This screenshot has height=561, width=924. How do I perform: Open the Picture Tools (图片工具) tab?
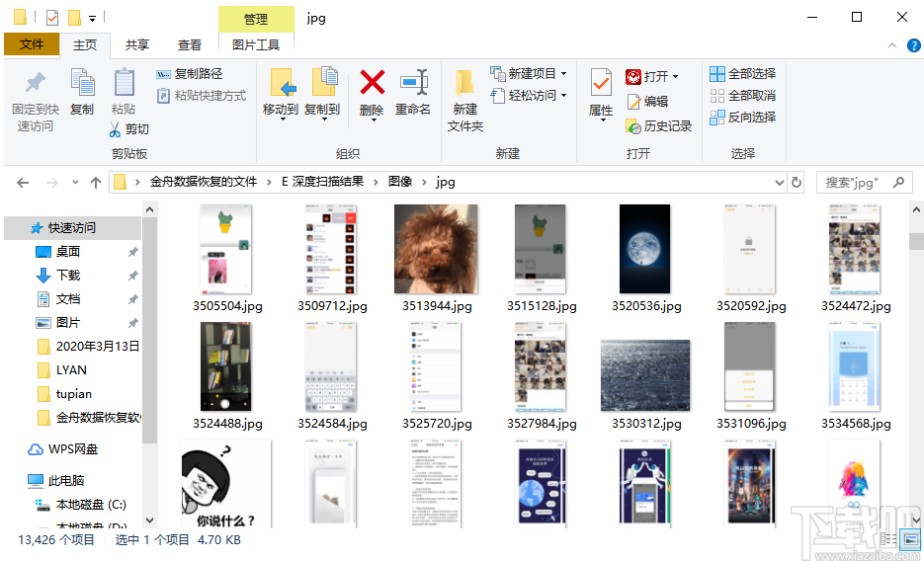point(256,45)
